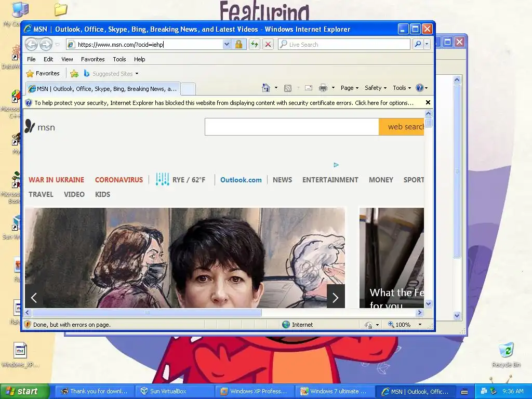Click the Read Mail envelope icon
Image resolution: width=532 pixels, height=399 pixels.
pyautogui.click(x=309, y=88)
